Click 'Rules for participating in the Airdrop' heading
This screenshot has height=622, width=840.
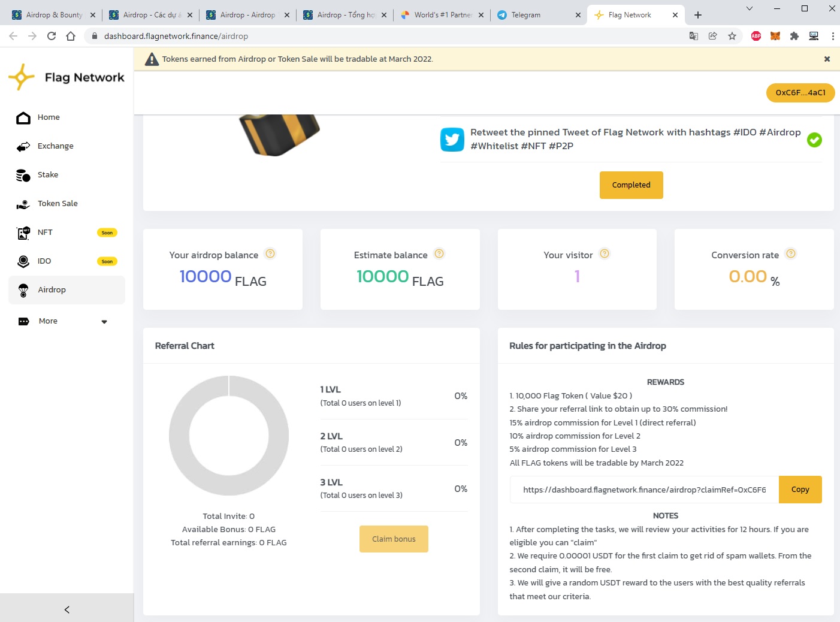pyautogui.click(x=588, y=346)
